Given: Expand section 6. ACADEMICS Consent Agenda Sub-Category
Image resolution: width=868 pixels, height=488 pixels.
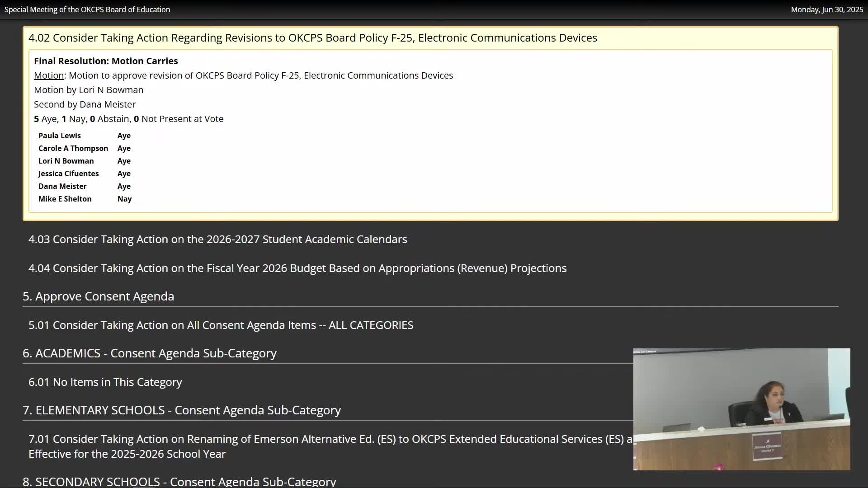Looking at the screenshot, I should (149, 353).
